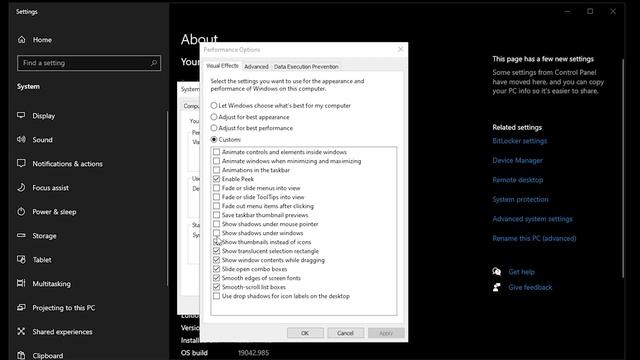Click the Settings sidebar scrollbar
Image resolution: width=640 pixels, height=360 pixels.
[x=167, y=199]
